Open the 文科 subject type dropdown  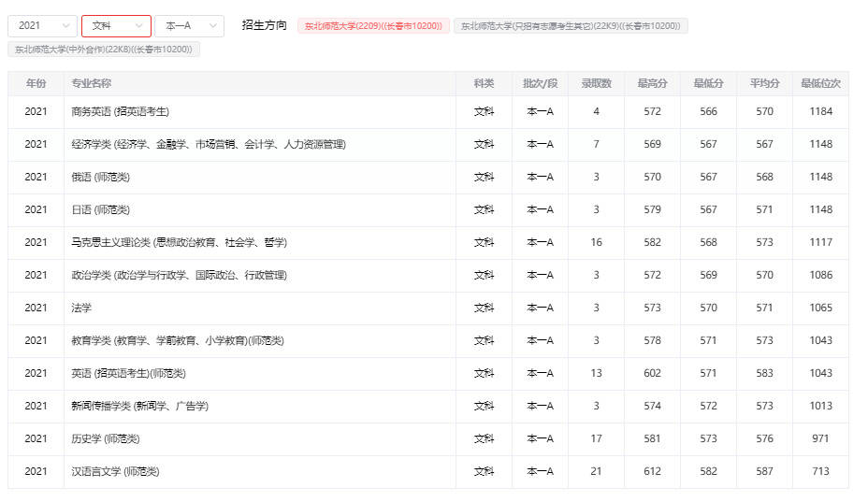click(116, 26)
